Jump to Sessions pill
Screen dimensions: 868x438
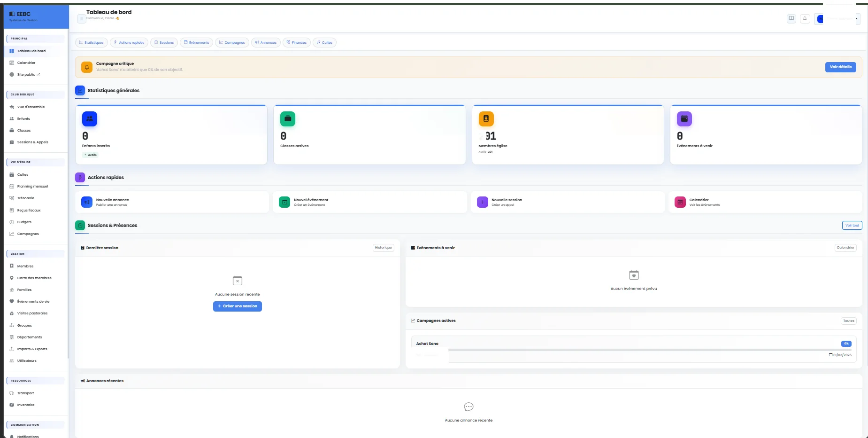(164, 42)
